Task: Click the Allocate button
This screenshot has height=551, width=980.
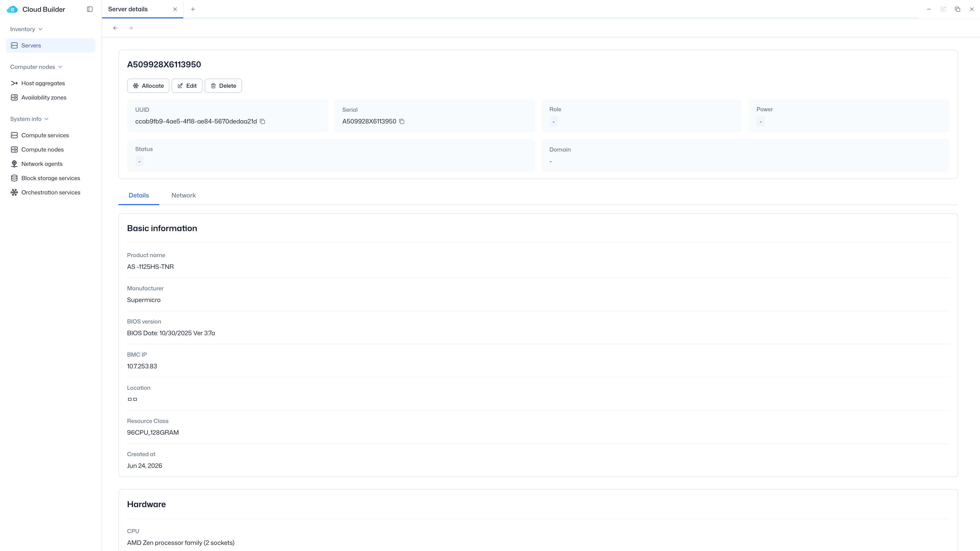Action: [x=148, y=85]
